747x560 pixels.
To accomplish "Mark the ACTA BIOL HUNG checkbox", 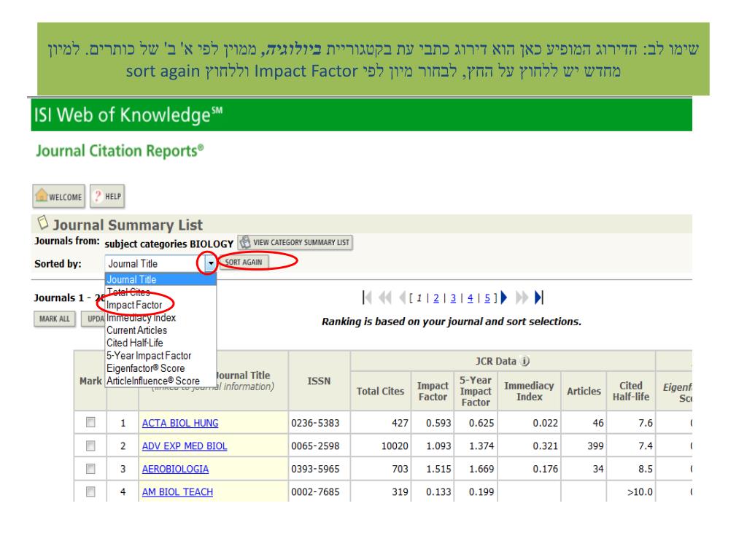I will coord(90,422).
